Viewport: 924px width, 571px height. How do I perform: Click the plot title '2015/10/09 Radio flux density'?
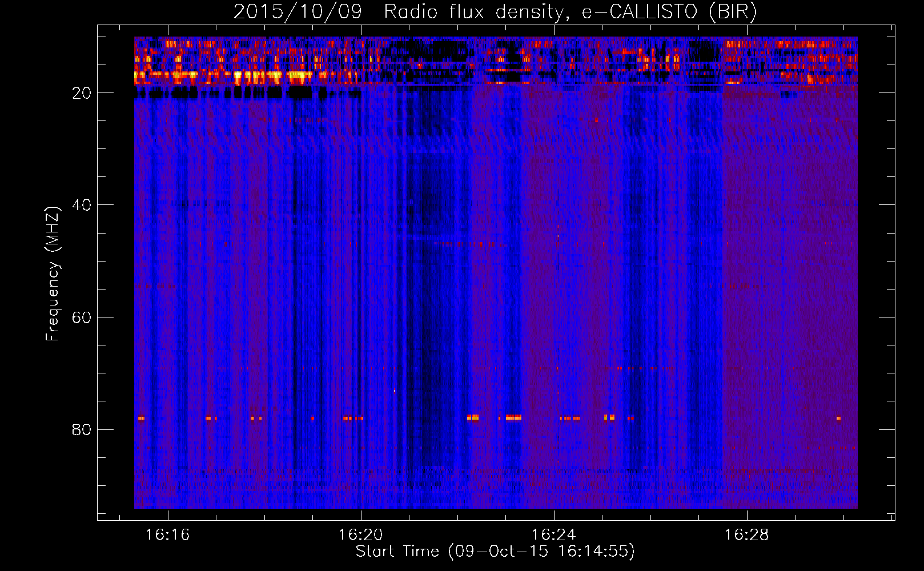point(399,12)
